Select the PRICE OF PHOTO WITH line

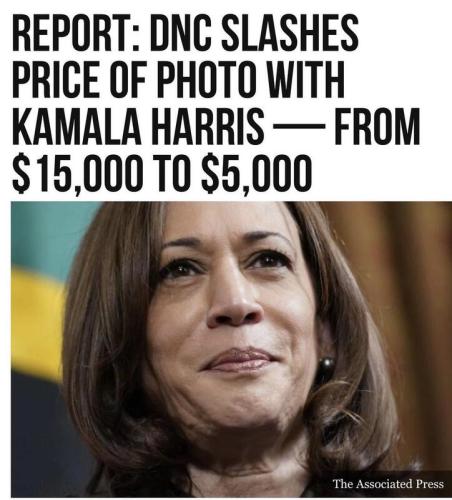coord(178,80)
